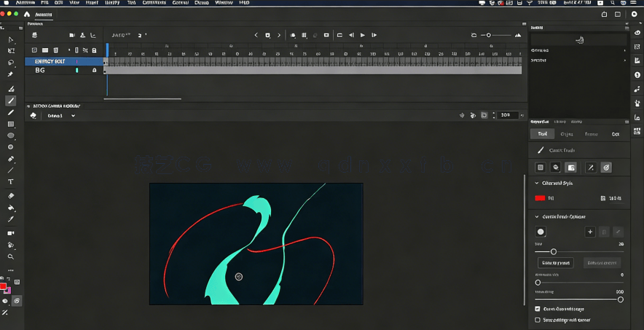This screenshot has height=330, width=644.
Task: Open the Window menu
Action: click(x=224, y=3)
